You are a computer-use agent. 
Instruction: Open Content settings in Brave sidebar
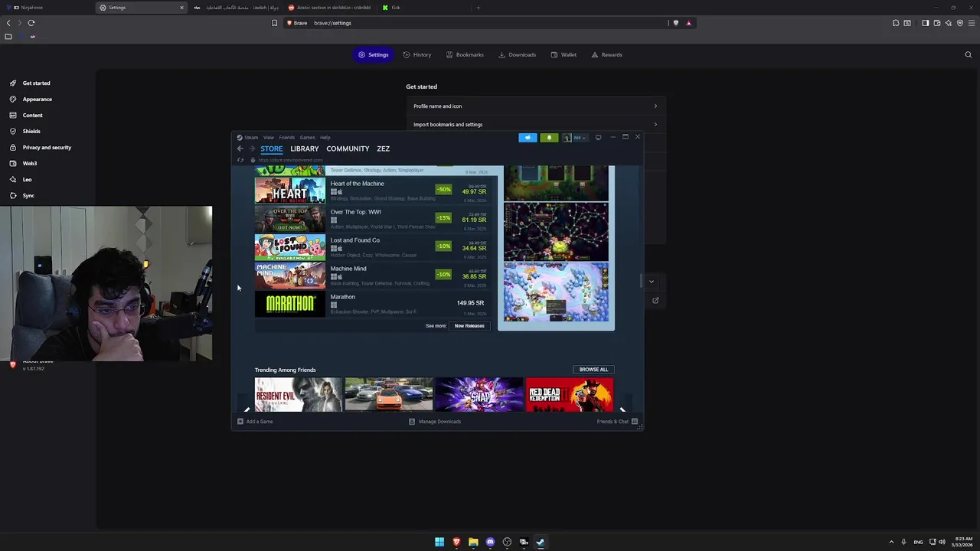(x=32, y=116)
